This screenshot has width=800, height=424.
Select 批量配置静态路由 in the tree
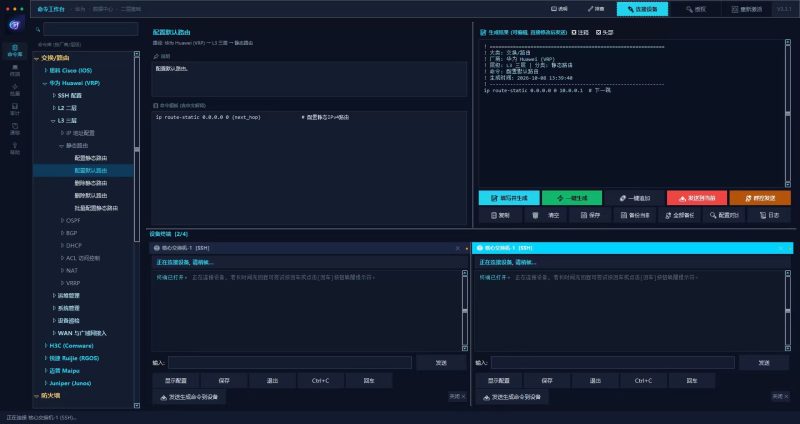(x=96, y=208)
